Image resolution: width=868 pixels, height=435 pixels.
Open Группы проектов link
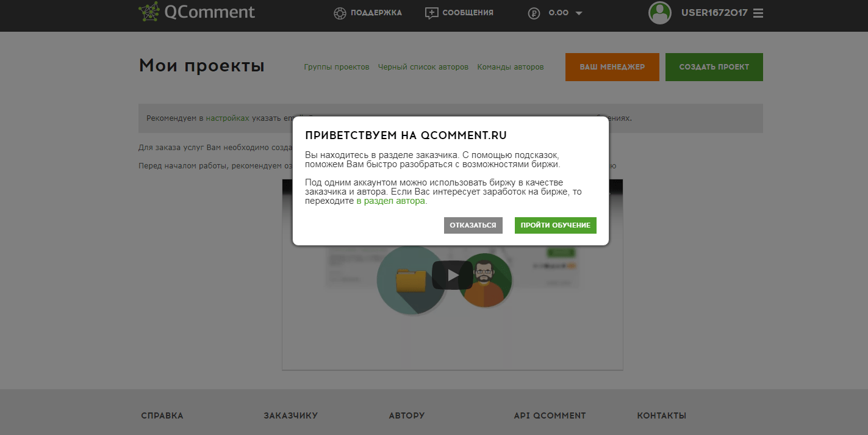[x=337, y=67]
